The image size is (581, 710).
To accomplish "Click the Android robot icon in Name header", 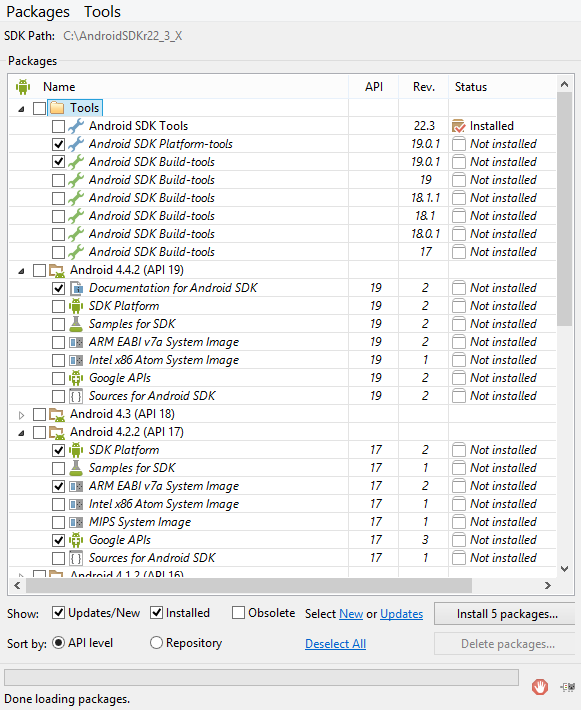I will (23, 86).
